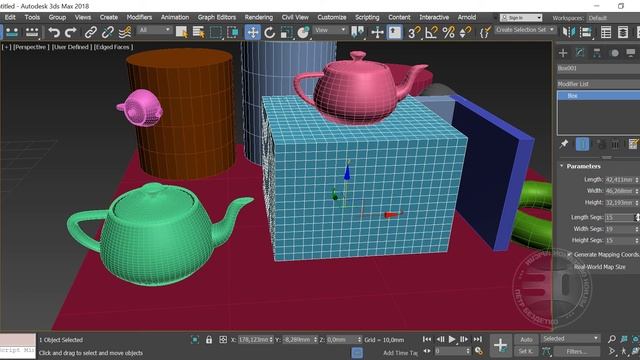Screen dimensions: 640x360
Task: Toggle Spinner Snap
Action: (x=465, y=32)
